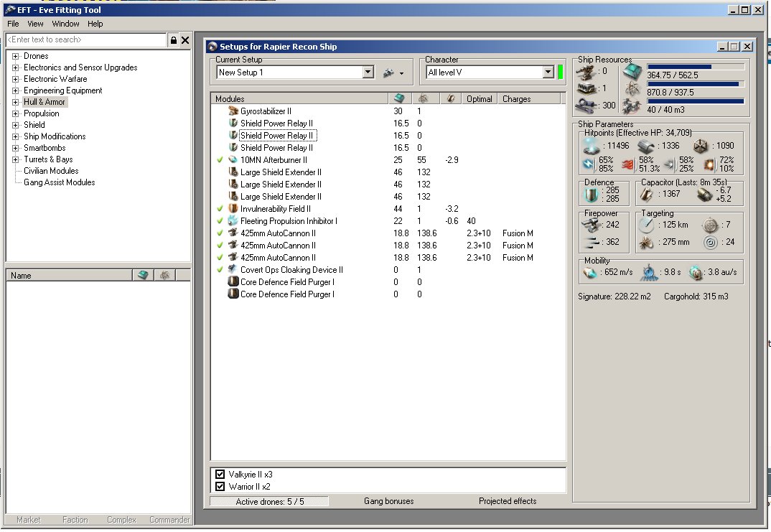The height and width of the screenshot is (532, 771).
Task: Switch to the Faction tab
Action: 75,520
